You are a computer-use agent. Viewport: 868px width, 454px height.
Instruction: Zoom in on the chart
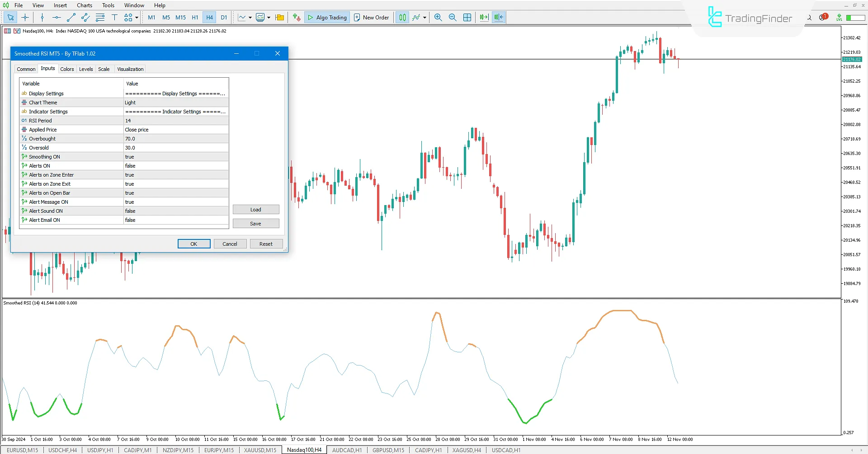pos(438,17)
